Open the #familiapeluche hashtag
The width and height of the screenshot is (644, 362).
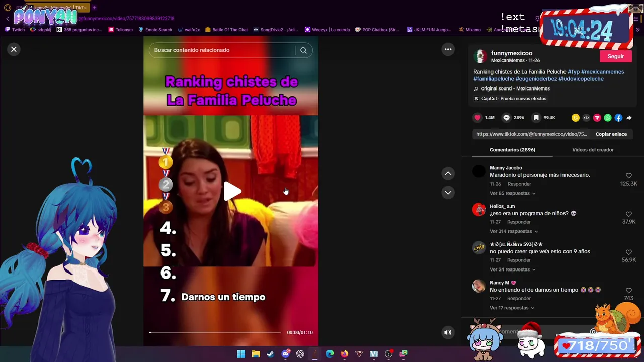pos(494,79)
